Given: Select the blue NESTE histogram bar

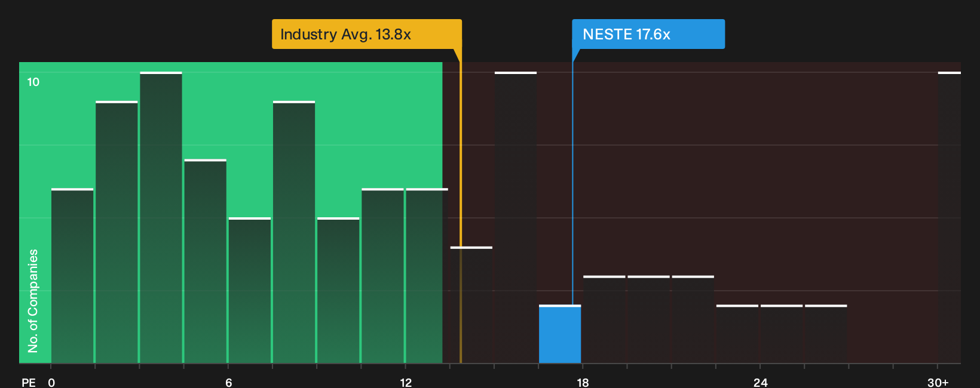Looking at the screenshot, I should coord(560,334).
